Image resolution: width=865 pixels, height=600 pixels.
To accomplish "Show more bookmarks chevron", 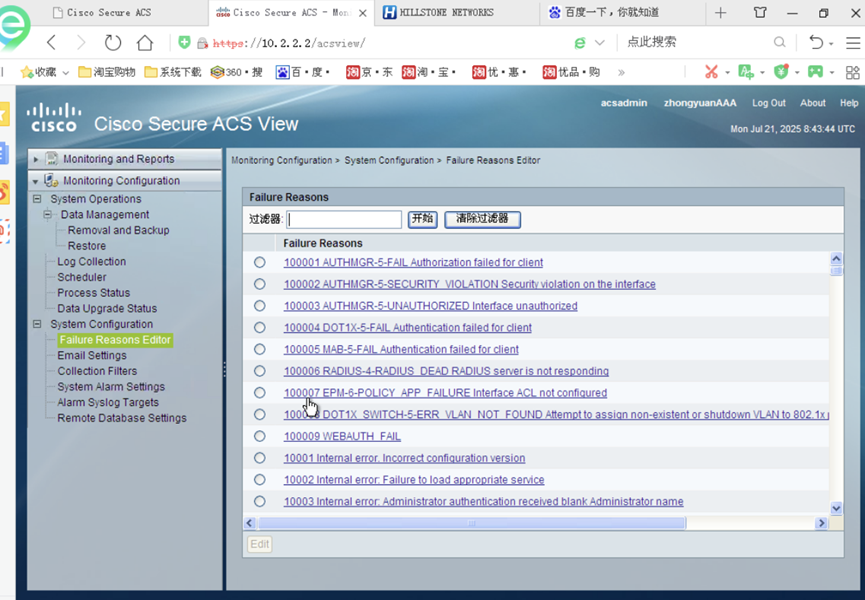I will click(x=621, y=72).
